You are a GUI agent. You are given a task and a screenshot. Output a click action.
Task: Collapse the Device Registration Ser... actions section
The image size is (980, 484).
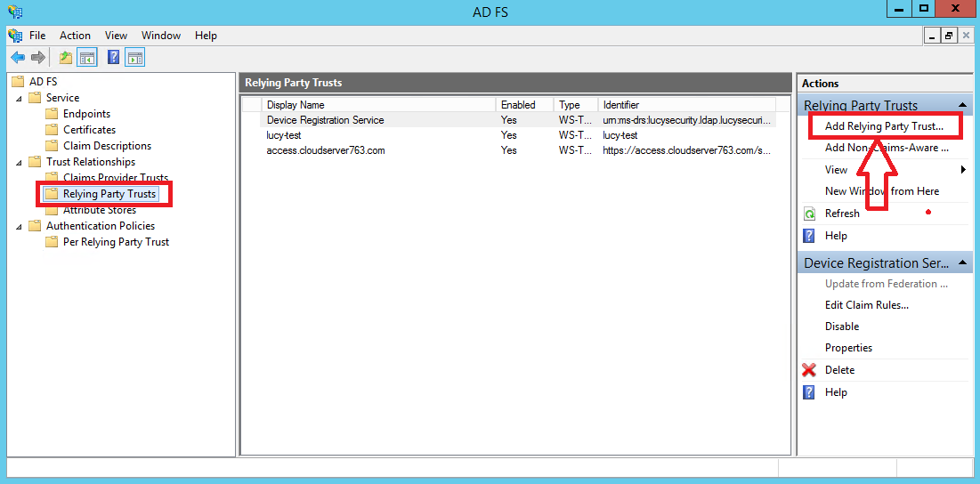click(x=962, y=263)
